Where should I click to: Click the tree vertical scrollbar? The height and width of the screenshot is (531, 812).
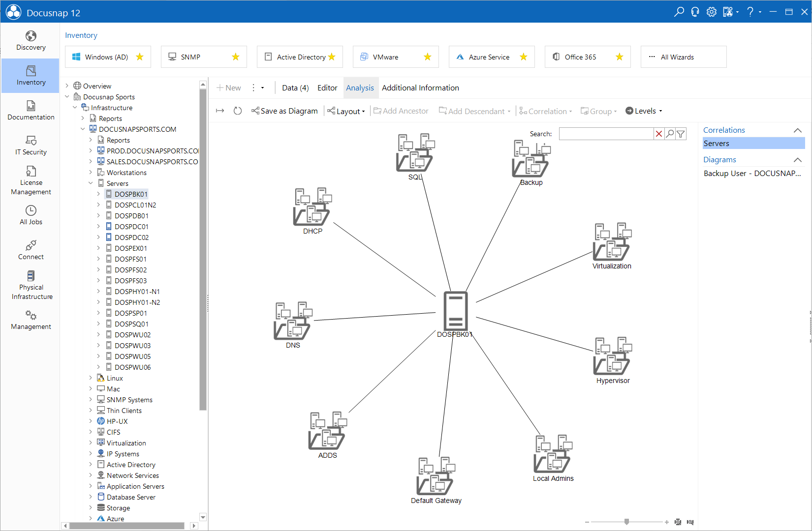click(x=203, y=249)
